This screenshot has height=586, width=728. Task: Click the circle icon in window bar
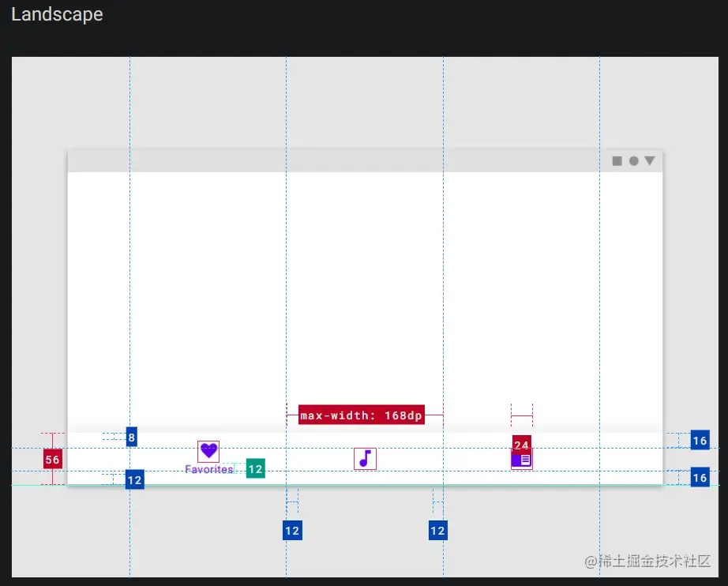[633, 161]
